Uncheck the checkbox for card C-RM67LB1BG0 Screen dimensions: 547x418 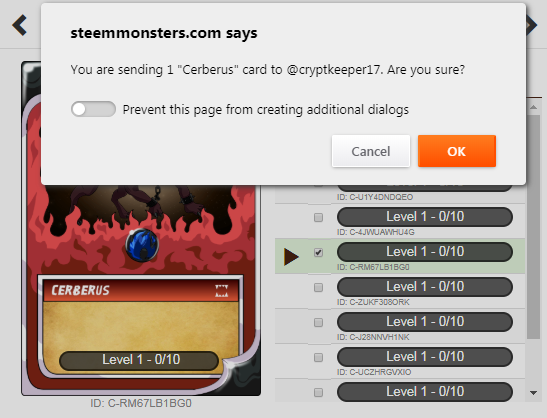click(x=318, y=252)
